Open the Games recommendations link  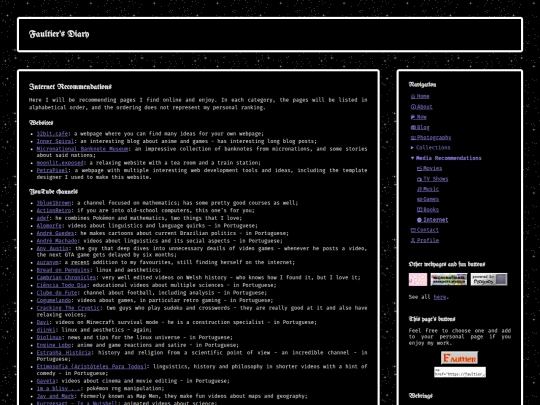point(428,199)
